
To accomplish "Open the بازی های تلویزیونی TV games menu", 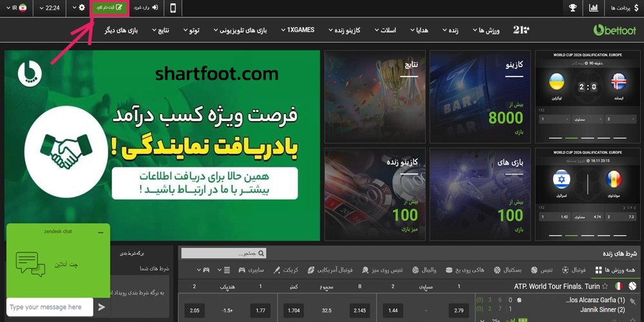I will (x=240, y=30).
